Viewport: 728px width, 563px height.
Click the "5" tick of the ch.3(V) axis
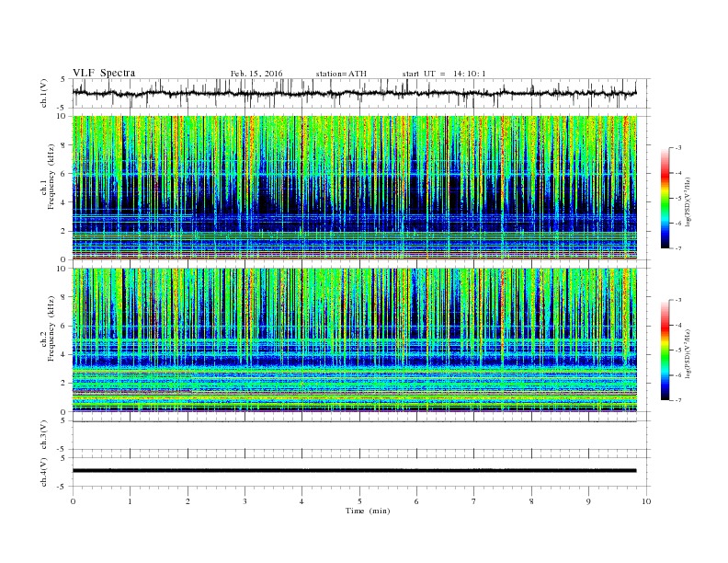(x=63, y=420)
